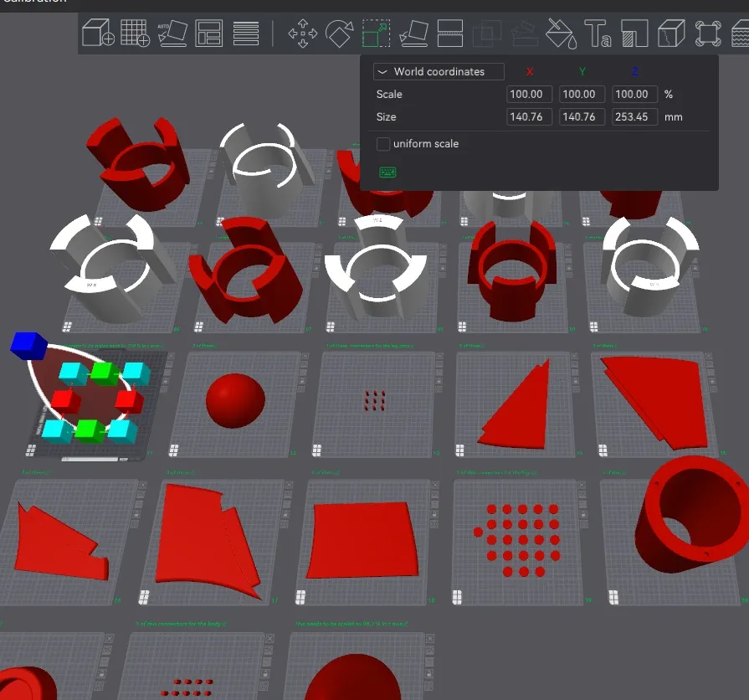Click the Arrange all objects icon
The width and height of the screenshot is (749, 700).
[x=208, y=33]
